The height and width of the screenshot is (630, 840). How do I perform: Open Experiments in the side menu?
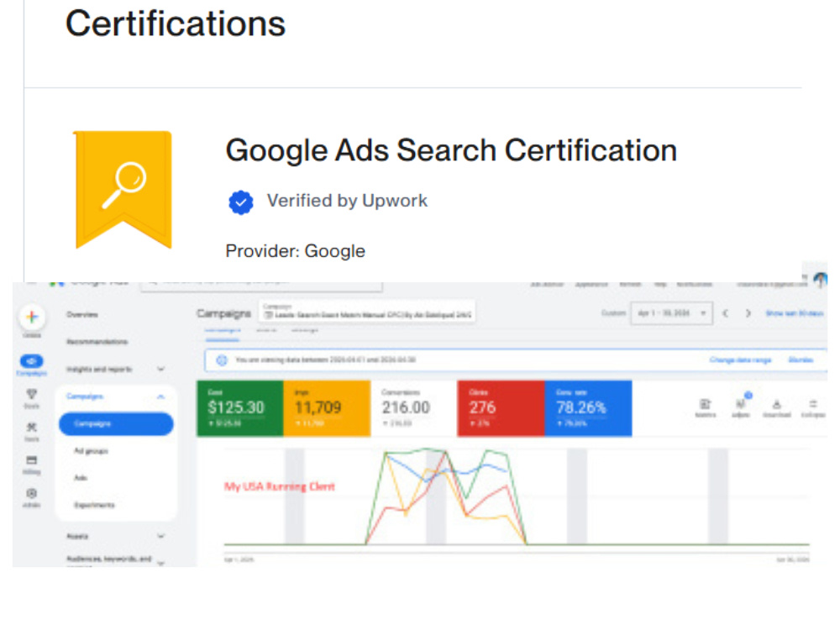[94, 505]
